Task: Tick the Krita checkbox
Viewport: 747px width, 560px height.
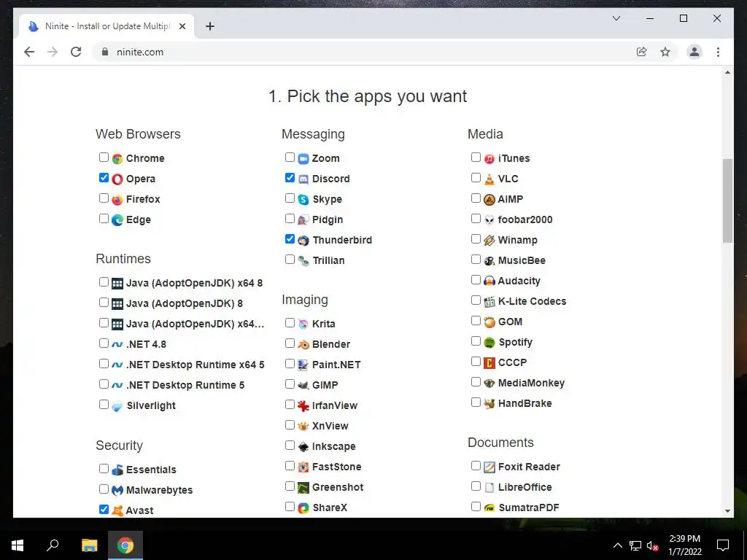Action: pyautogui.click(x=290, y=322)
